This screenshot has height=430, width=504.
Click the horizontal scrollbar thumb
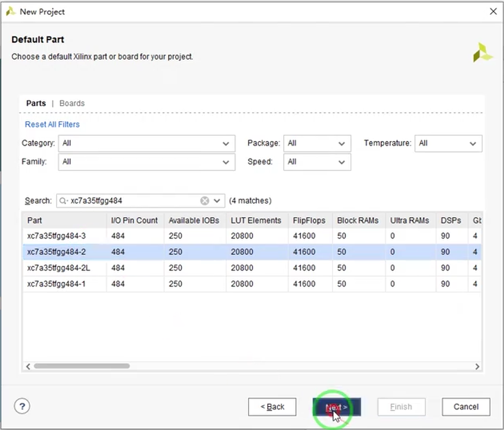[82, 366]
